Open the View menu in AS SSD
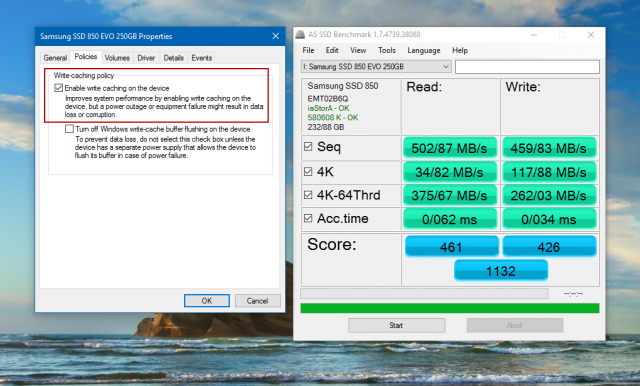Image resolution: width=640 pixels, height=386 pixels. click(358, 50)
